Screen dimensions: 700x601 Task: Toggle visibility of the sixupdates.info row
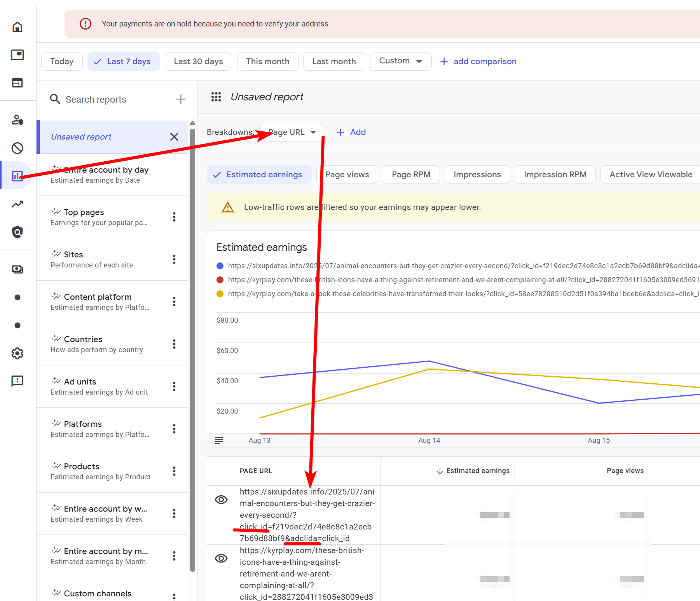(221, 500)
